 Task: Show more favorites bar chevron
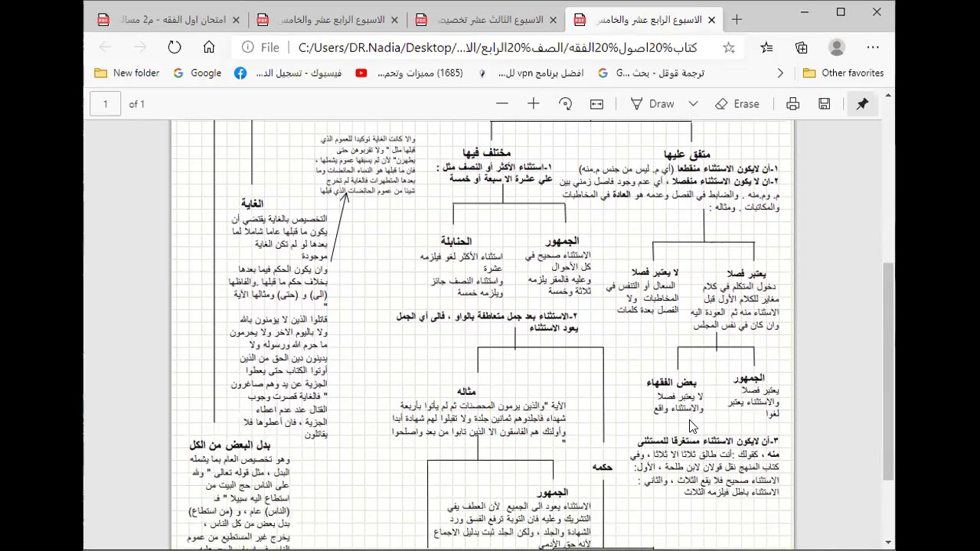click(780, 73)
